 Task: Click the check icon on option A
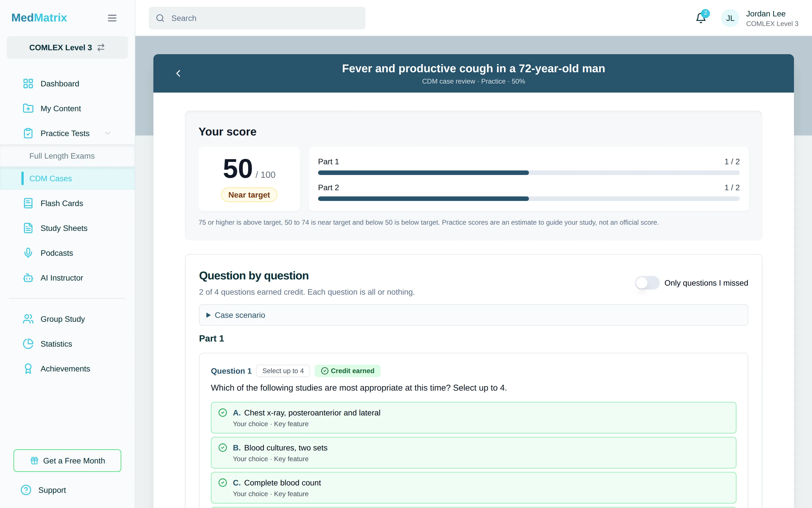click(222, 413)
